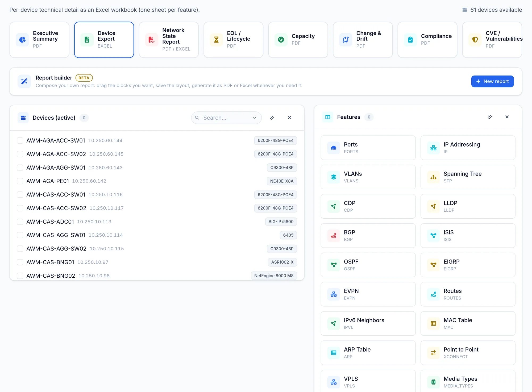Open the device search dropdown chevron
The image size is (532, 392).
[255, 118]
